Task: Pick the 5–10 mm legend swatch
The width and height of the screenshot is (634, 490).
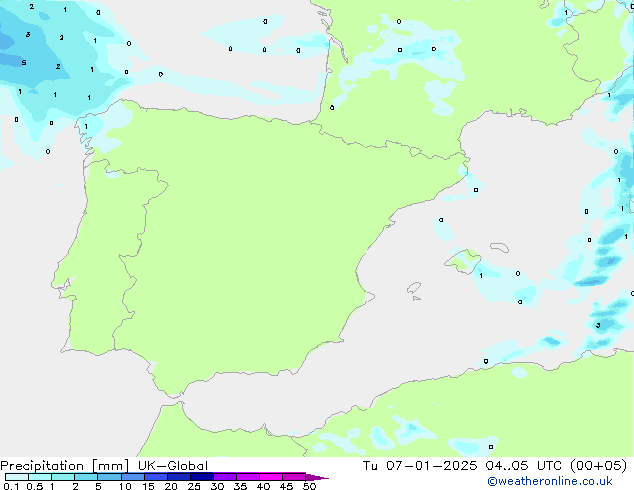Action: (109, 477)
